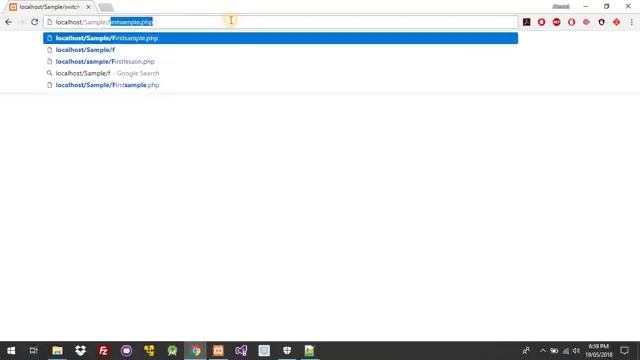This screenshot has width=640, height=360.
Task: Open XAMPP from the taskbar
Action: (218, 351)
